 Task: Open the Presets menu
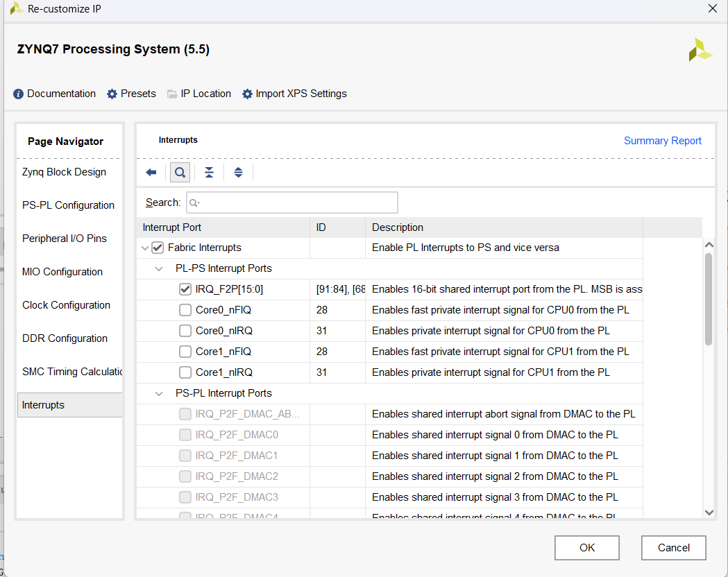pyautogui.click(x=138, y=94)
